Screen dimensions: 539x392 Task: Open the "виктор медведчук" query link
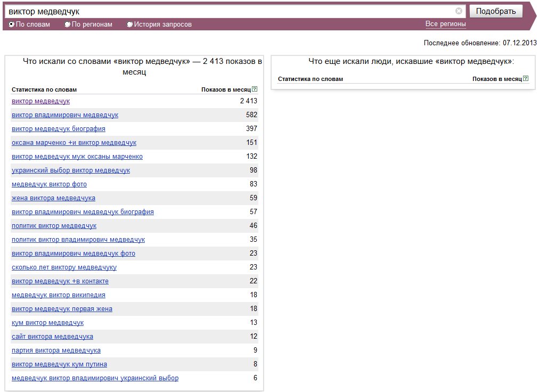40,101
